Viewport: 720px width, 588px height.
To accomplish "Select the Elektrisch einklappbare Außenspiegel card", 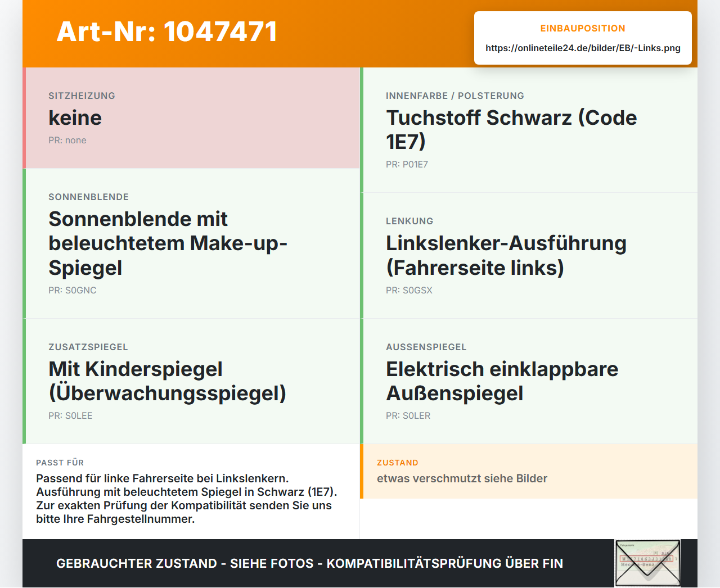I will (x=529, y=381).
